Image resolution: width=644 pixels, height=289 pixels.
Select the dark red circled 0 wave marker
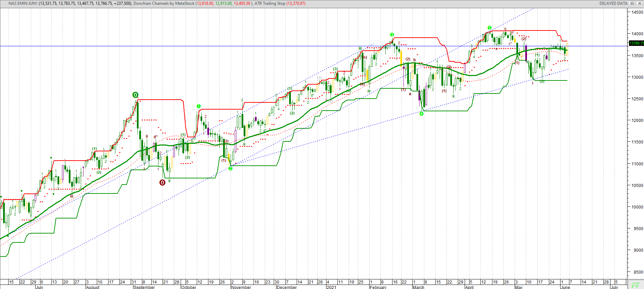[x=163, y=183]
